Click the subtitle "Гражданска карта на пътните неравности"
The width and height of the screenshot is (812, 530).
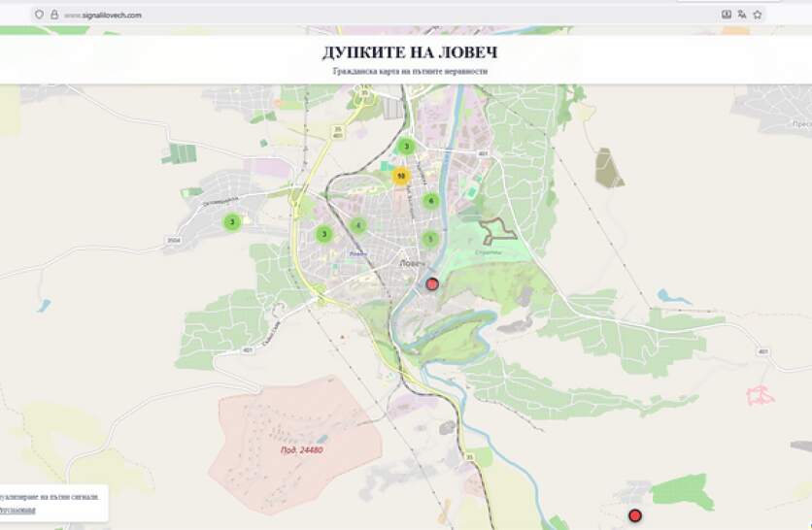point(409,72)
